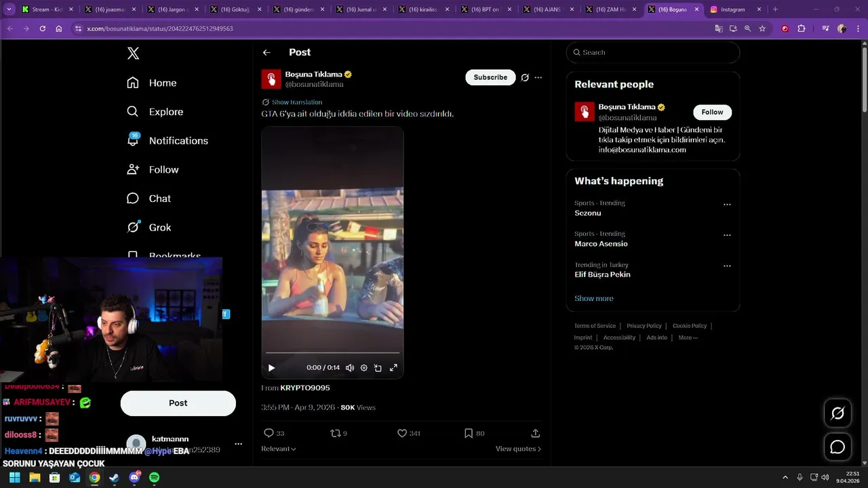
Task: Play the GTA 6 video
Action: click(271, 368)
